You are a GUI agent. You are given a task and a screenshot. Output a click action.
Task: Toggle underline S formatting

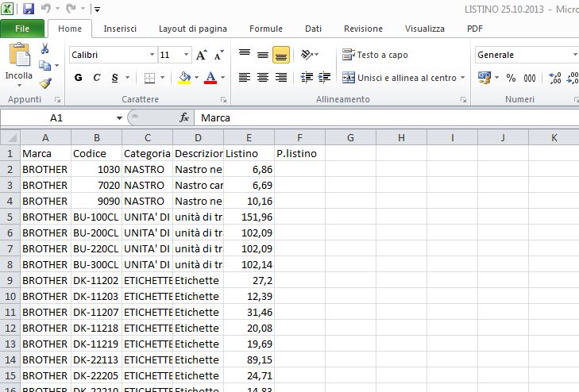pos(115,78)
